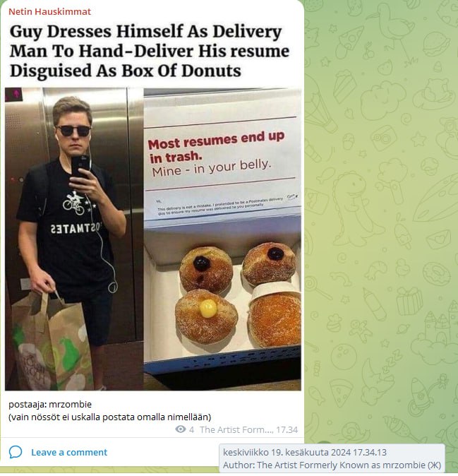
Task: Open the elevator selfie photo
Action: 74,239
